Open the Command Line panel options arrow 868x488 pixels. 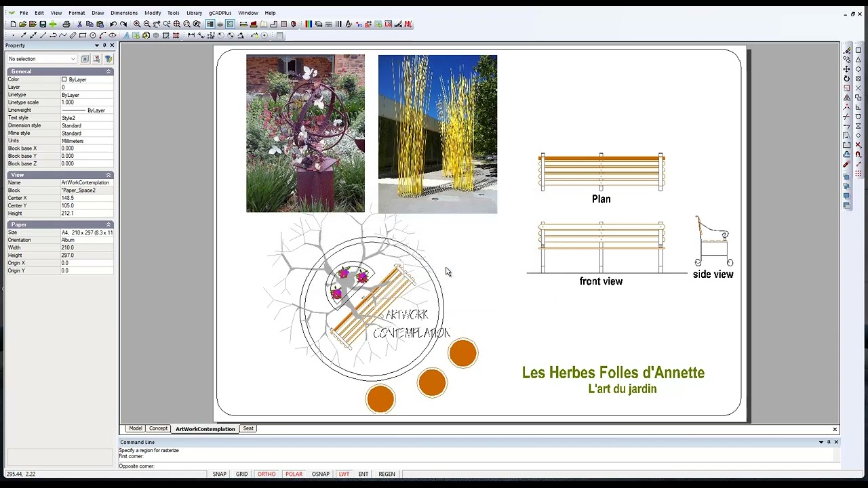point(821,442)
